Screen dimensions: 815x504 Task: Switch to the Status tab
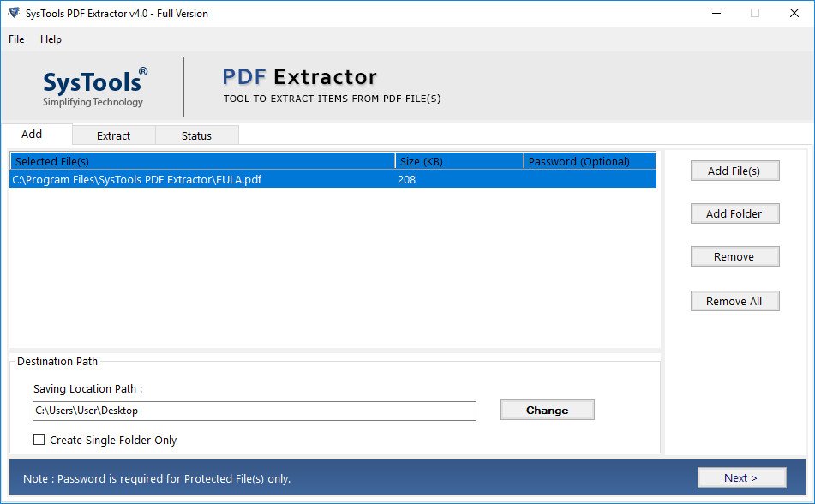coord(196,135)
